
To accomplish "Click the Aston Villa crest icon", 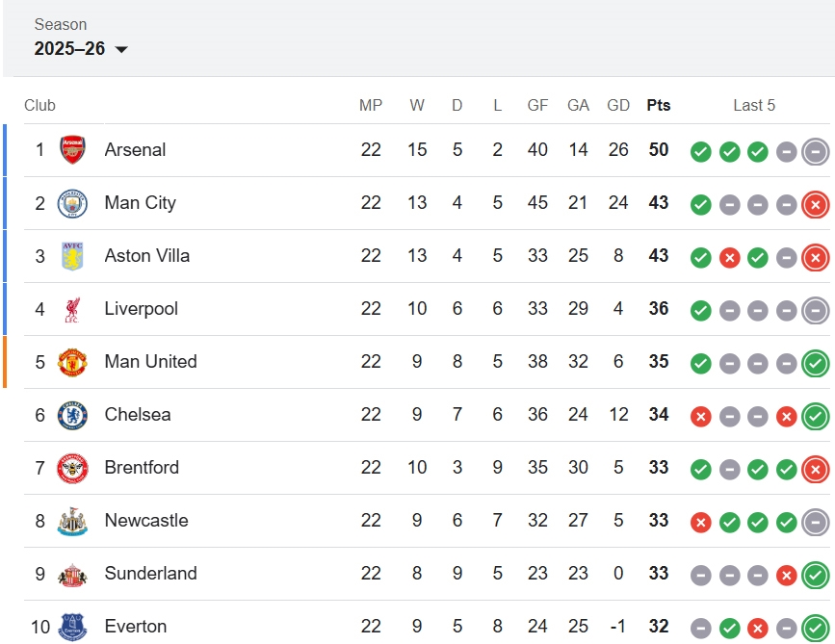I will (72, 256).
